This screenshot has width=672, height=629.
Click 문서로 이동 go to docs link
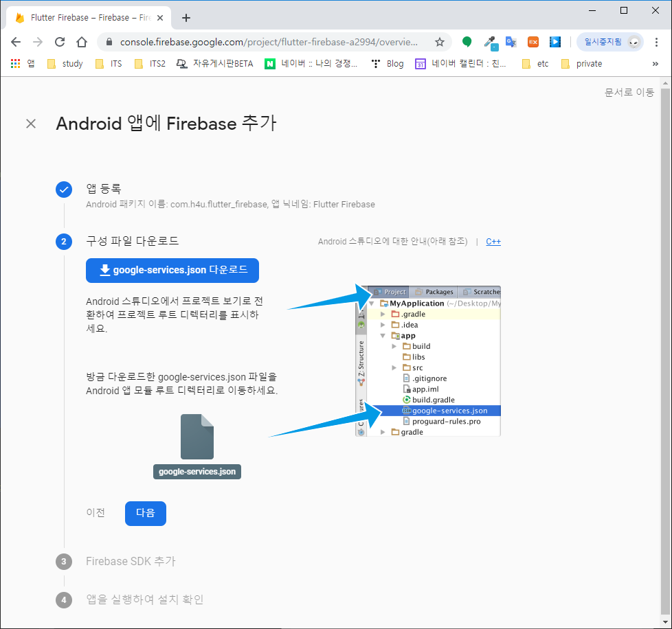629,92
